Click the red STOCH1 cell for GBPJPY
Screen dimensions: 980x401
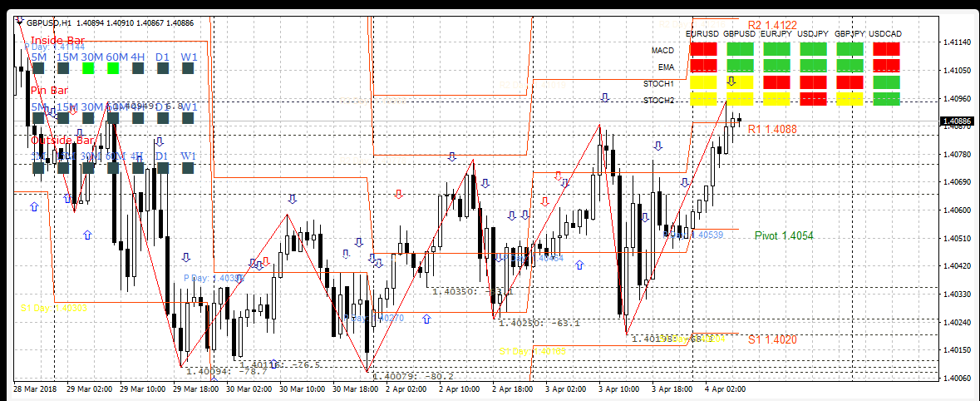850,82
